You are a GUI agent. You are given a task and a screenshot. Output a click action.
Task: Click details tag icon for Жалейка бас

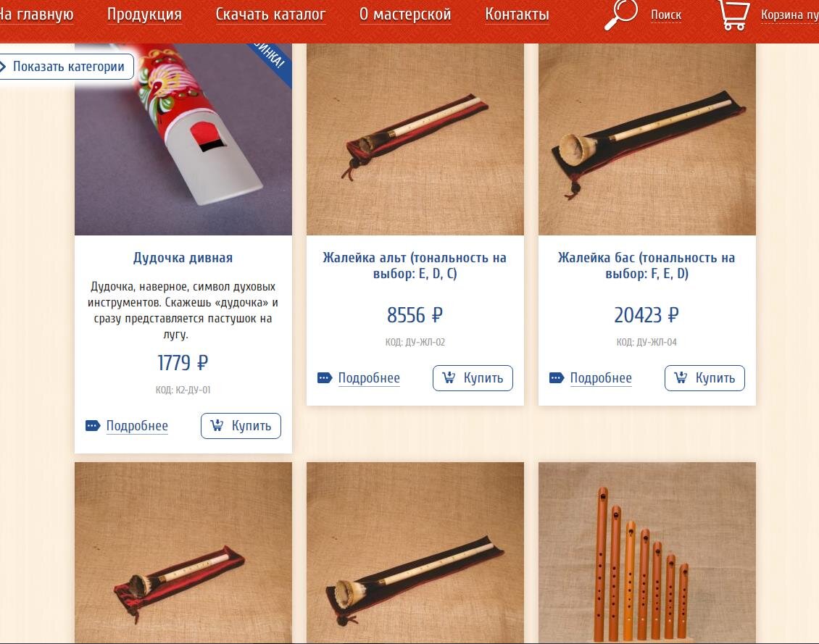coord(557,378)
